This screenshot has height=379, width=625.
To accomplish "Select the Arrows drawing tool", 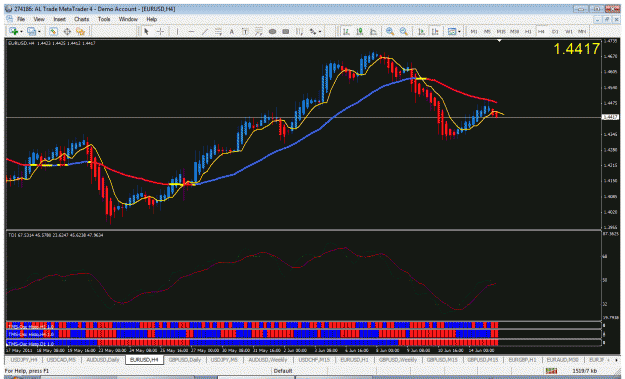I will [313, 31].
